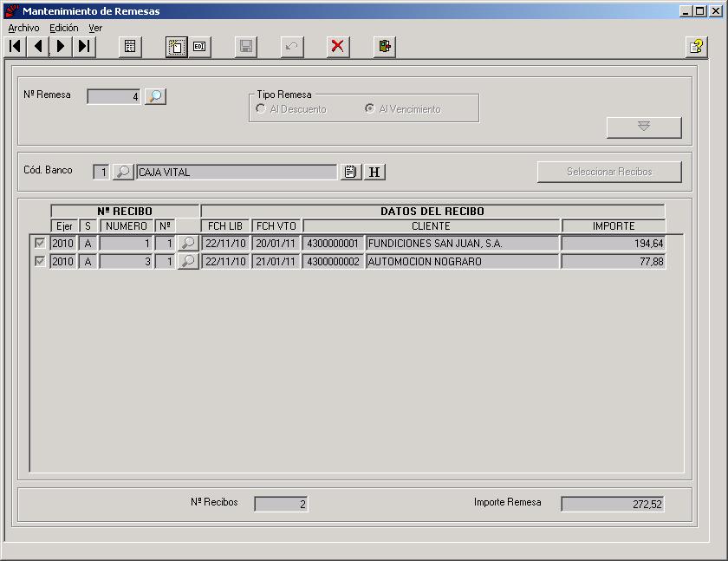Image resolution: width=728 pixels, height=561 pixels.
Task: Search remesa number with magnifier
Action: click(x=155, y=96)
